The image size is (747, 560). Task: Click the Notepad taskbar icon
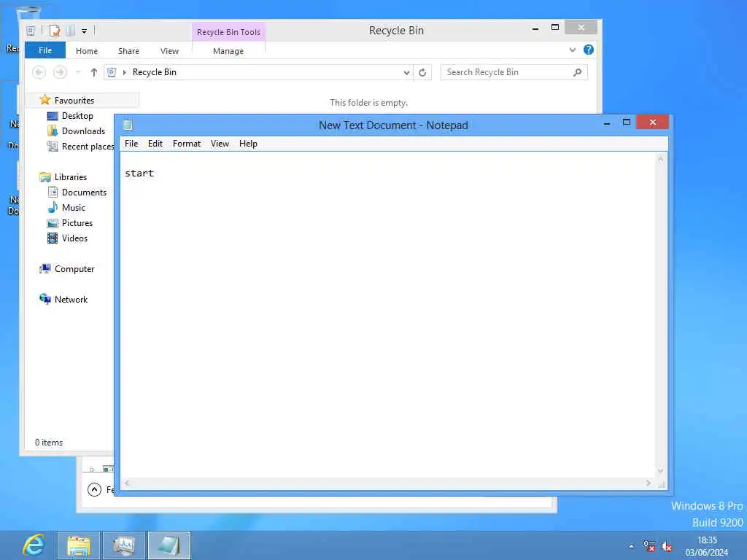[x=169, y=545]
